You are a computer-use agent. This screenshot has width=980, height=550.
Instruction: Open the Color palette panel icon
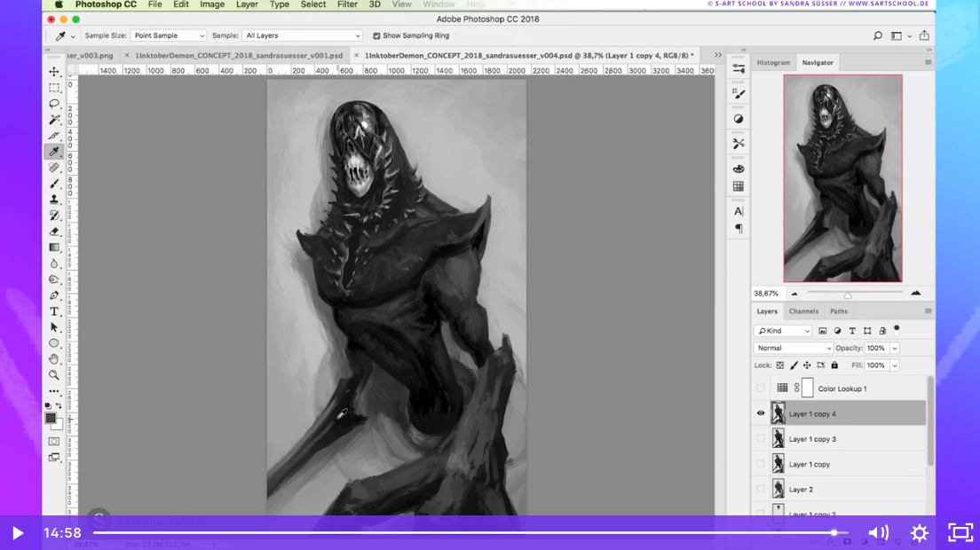[x=739, y=169]
